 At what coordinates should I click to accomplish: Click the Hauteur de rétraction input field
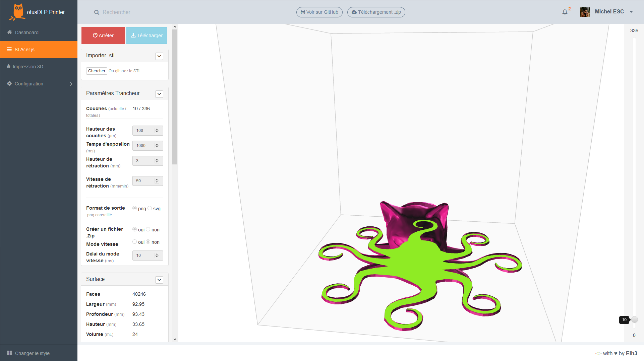coord(148,161)
